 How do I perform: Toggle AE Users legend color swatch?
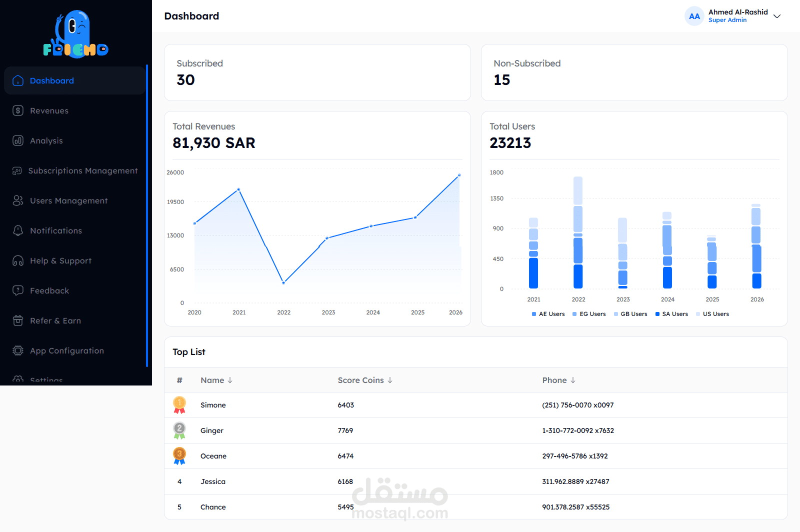pos(534,314)
